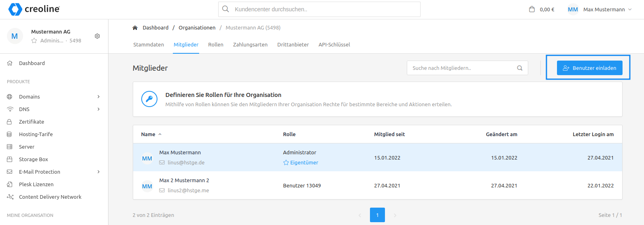
Task: Click the key icon in roles banner
Action: tap(149, 99)
